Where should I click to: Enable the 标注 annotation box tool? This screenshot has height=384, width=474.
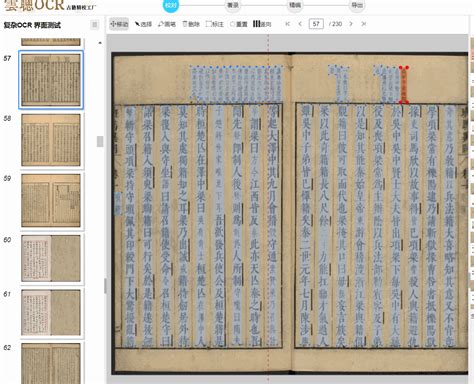[x=215, y=24]
